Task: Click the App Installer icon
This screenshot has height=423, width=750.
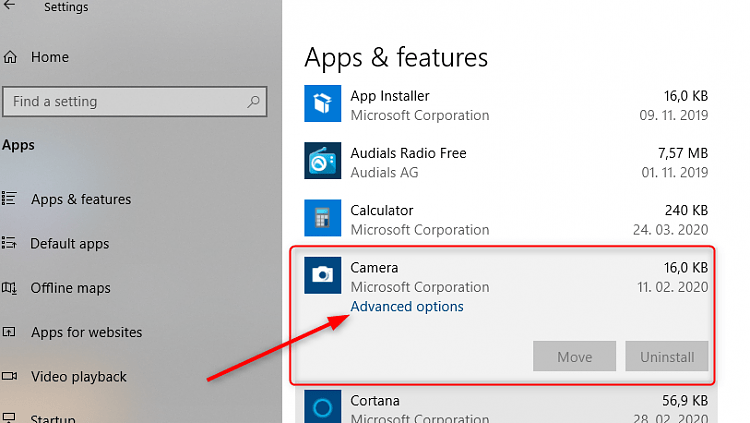Action: (322, 103)
